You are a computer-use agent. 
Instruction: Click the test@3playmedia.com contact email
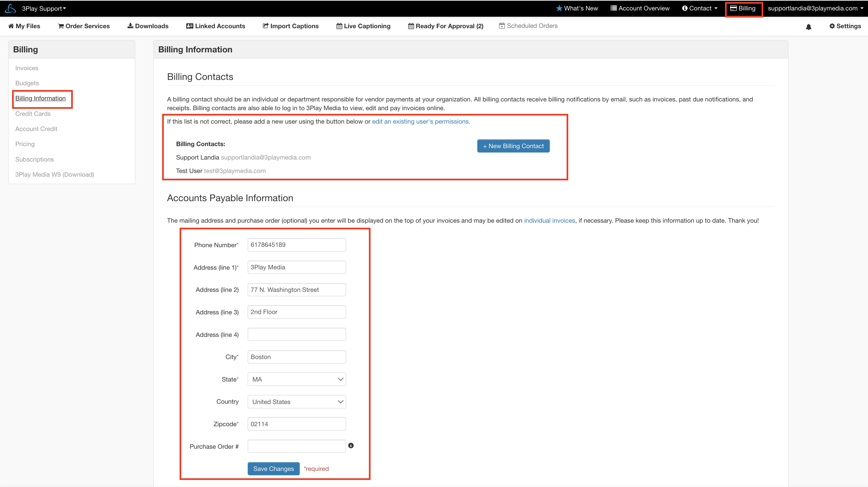[x=235, y=171]
